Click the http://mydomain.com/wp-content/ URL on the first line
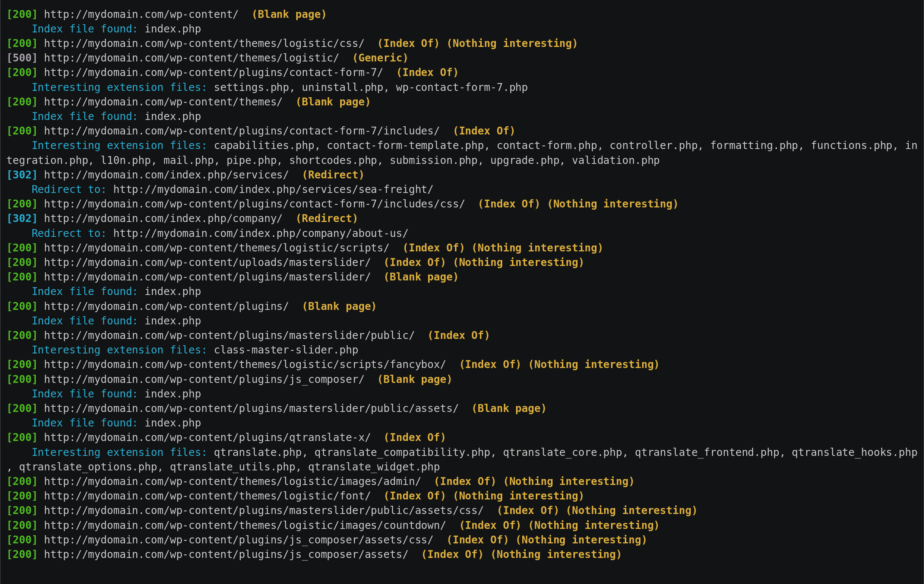Viewport: 924px width, 584px height. 141,15
